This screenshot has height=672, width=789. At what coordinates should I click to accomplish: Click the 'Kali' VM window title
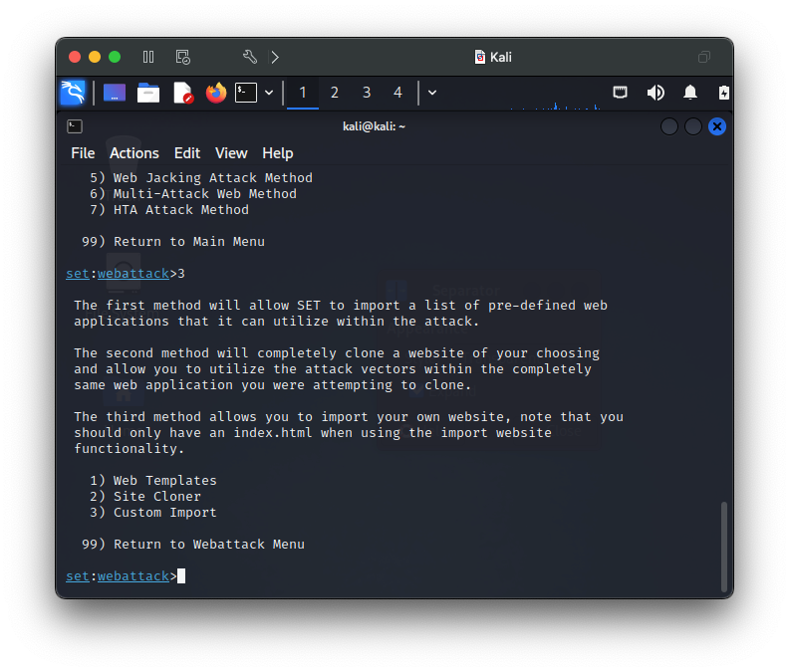click(501, 57)
